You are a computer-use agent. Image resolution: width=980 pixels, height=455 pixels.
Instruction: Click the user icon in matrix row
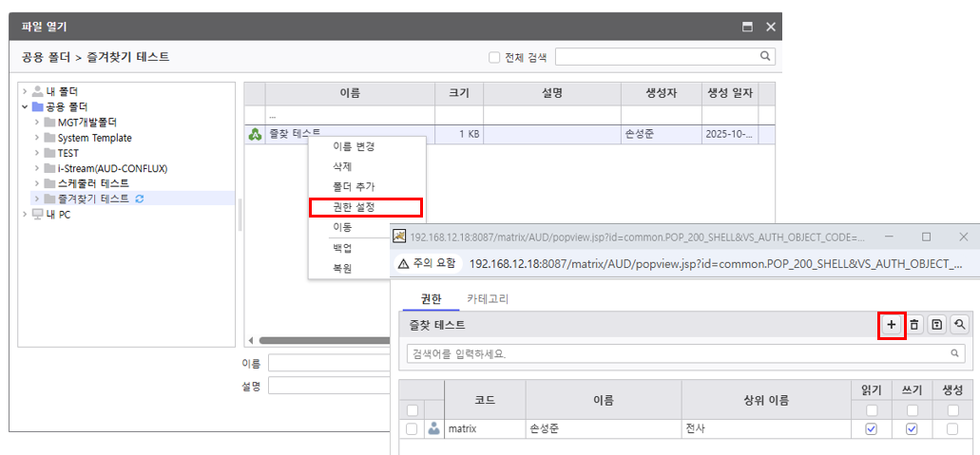(434, 429)
